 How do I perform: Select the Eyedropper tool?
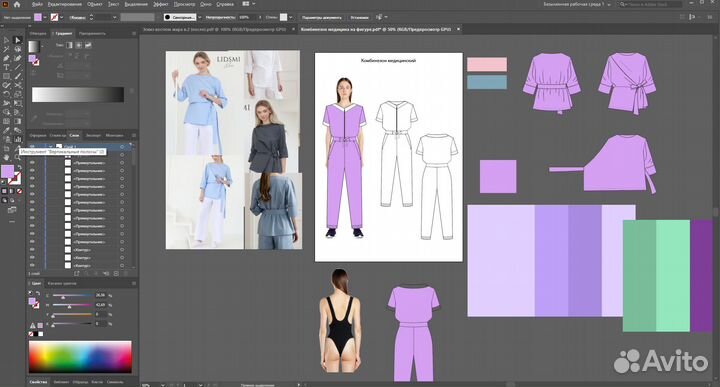(x=6, y=130)
